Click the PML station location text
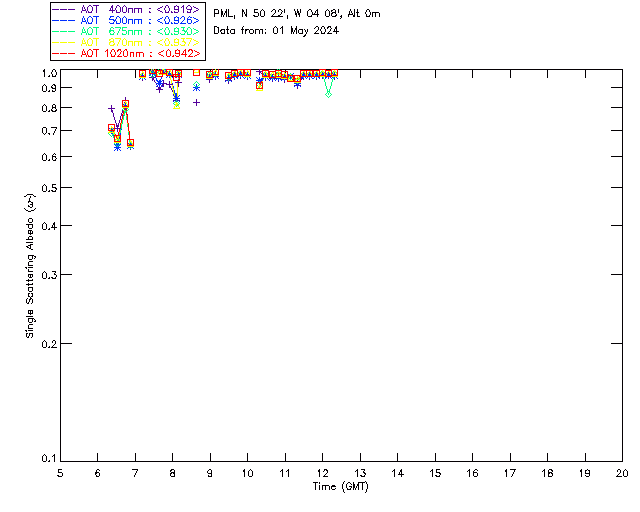 (297, 14)
